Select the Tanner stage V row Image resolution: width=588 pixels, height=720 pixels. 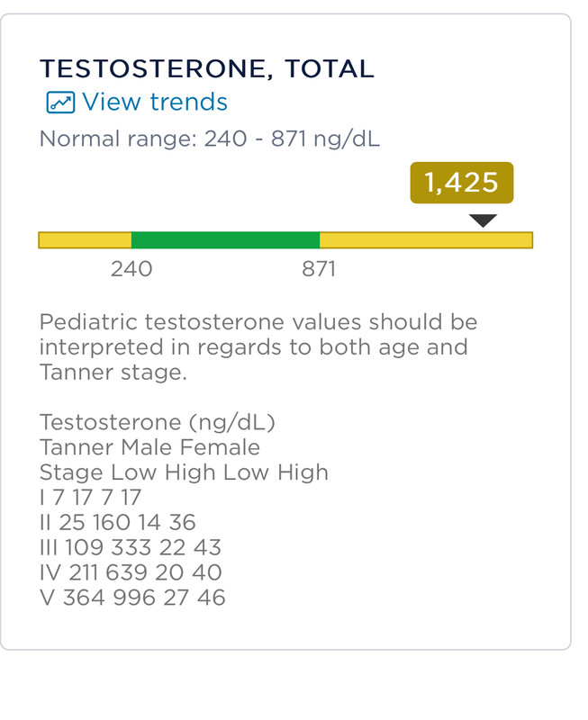pos(132,598)
